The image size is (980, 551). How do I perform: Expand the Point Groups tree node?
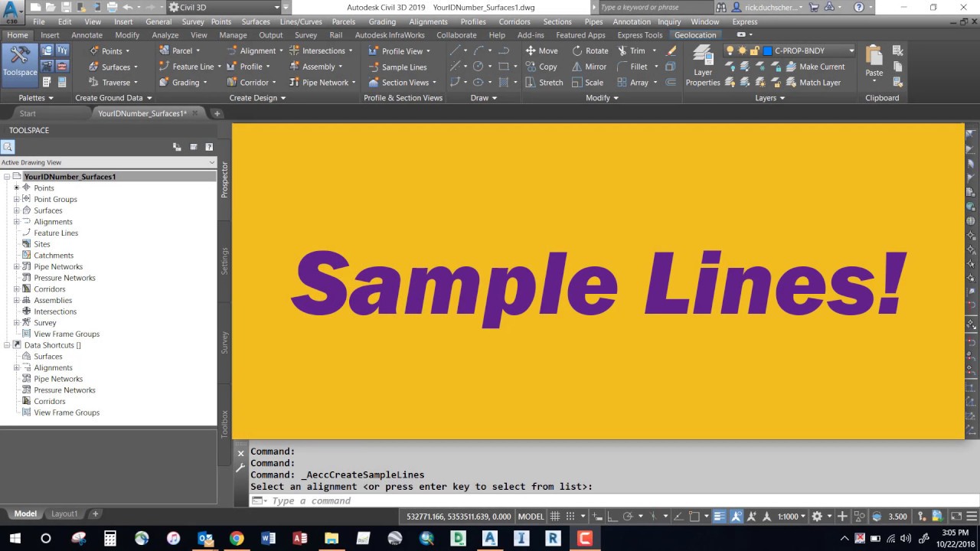click(x=17, y=199)
